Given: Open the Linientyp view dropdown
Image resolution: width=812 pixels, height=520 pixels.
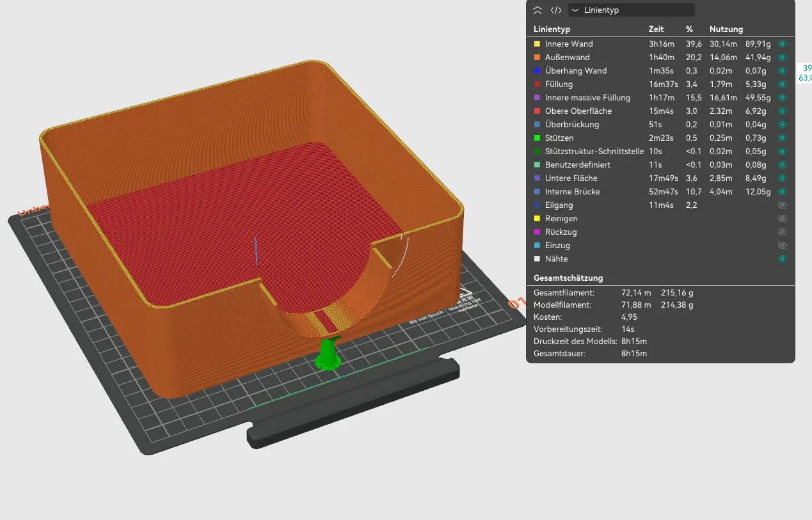Looking at the screenshot, I should (632, 10).
